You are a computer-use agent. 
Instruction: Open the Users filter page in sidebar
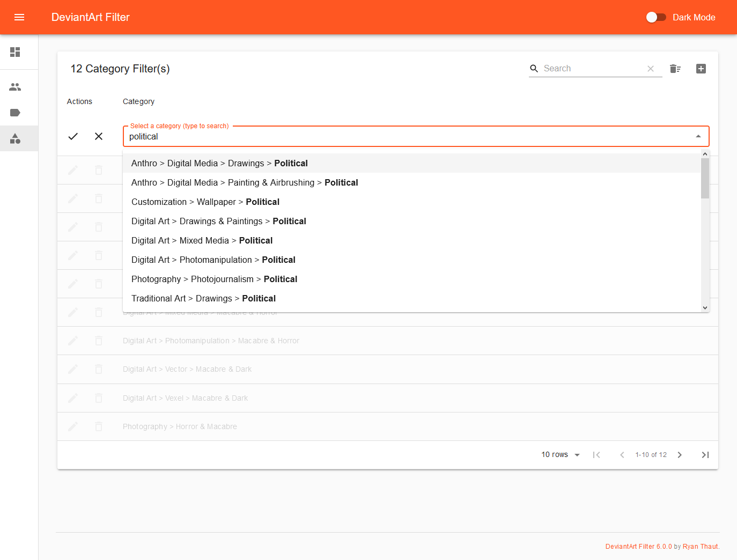tap(15, 87)
